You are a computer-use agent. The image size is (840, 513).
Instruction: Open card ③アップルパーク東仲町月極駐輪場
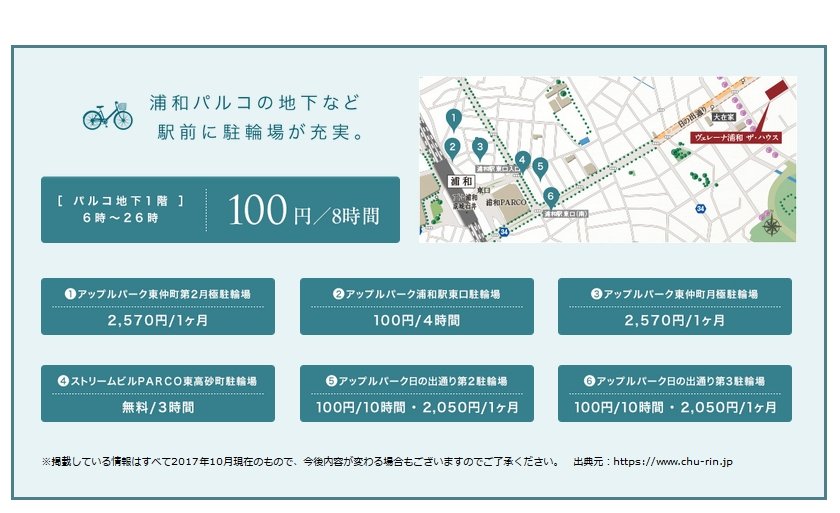(674, 306)
